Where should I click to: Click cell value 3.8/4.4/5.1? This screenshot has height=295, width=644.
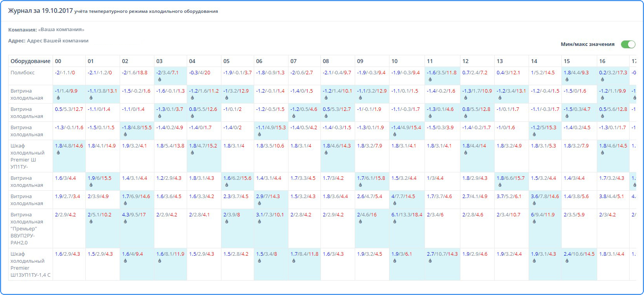pos(612,197)
